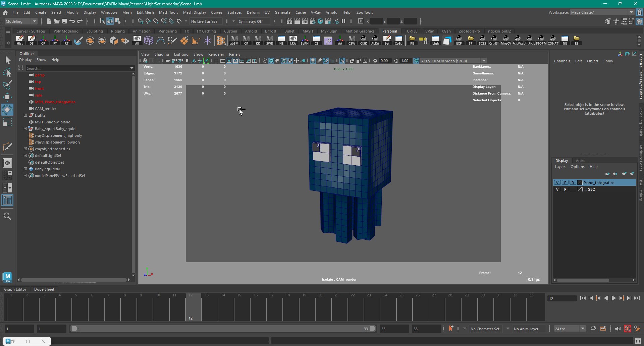Screen dimensions: 644x346
Task: Click the search magnifier icon in sidebar
Action: (x=7, y=216)
